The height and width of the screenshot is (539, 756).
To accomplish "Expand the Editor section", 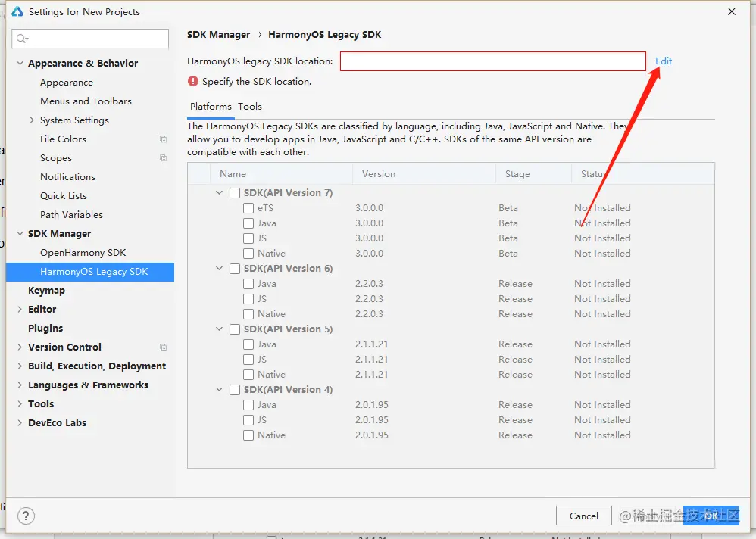I will tap(20, 309).
